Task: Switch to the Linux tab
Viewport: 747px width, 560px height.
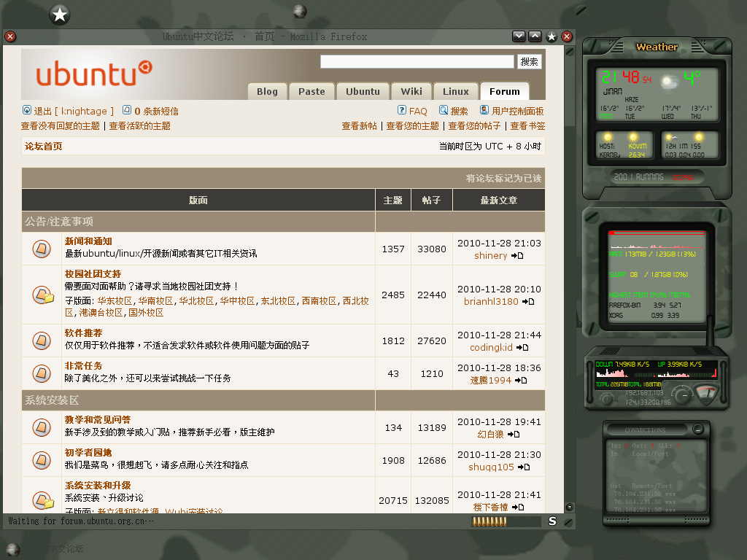Action: (x=455, y=91)
